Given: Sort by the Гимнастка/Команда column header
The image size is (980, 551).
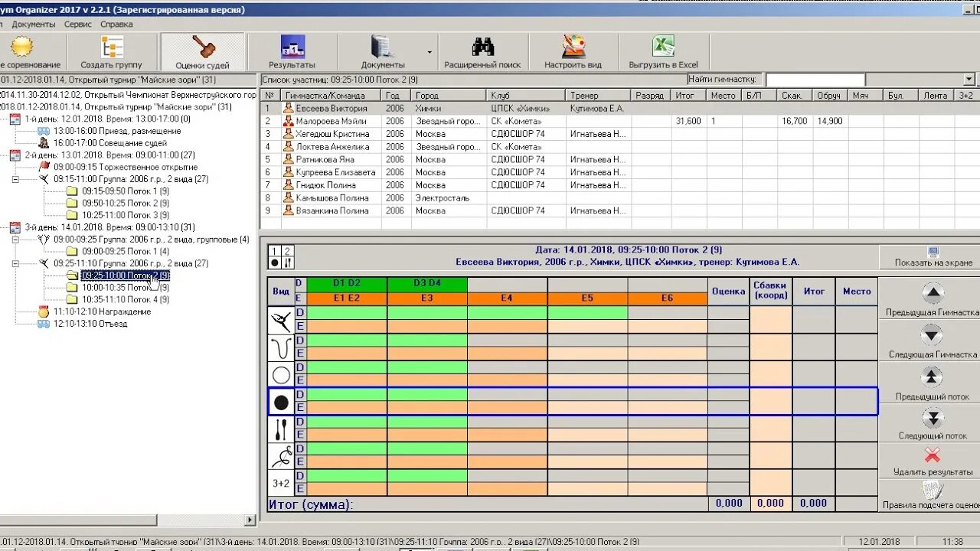Looking at the screenshot, I should (332, 96).
